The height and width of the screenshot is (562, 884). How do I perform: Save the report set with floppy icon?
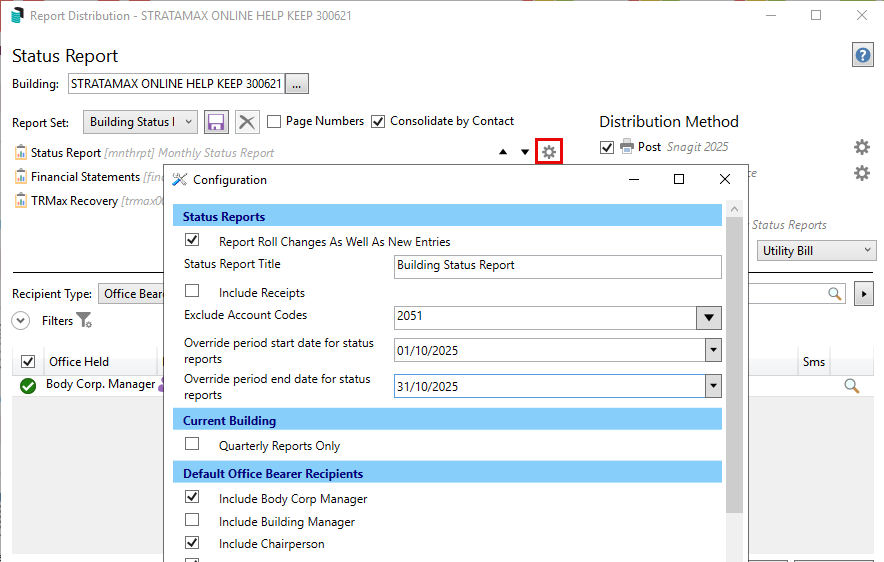pos(216,122)
